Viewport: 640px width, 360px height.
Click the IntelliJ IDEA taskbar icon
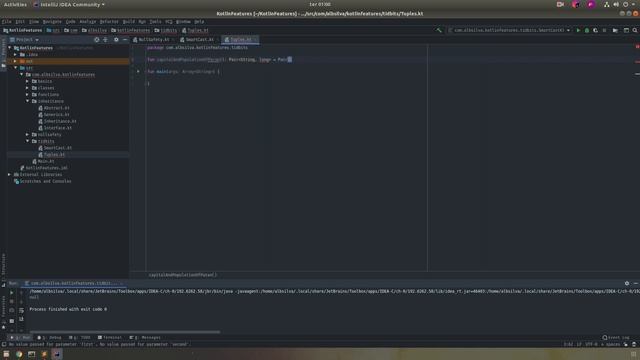click(57, 354)
